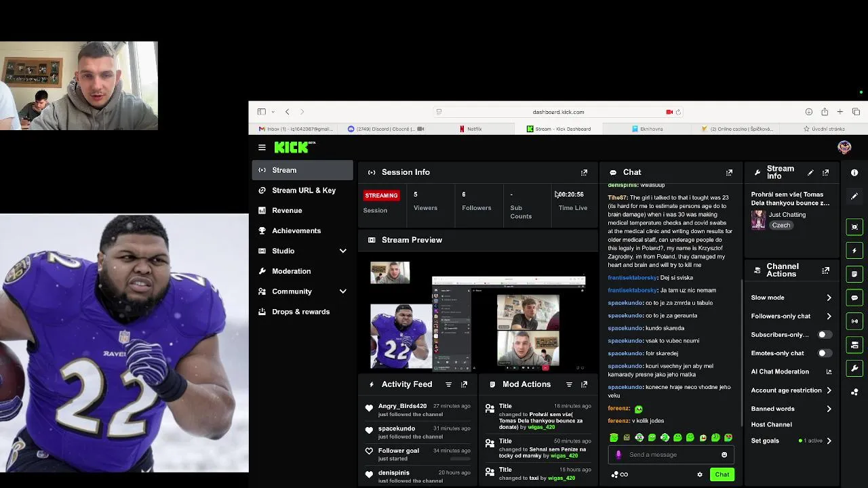Pop out the Channel Actions panel
Screen dimensions: 868x488
825,270
